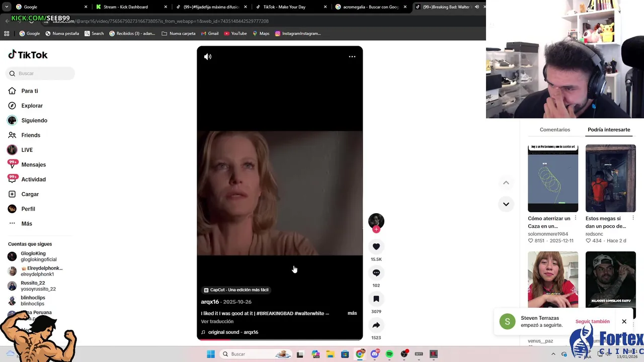Click the video progress bar
The image size is (644, 362).
[280, 339]
